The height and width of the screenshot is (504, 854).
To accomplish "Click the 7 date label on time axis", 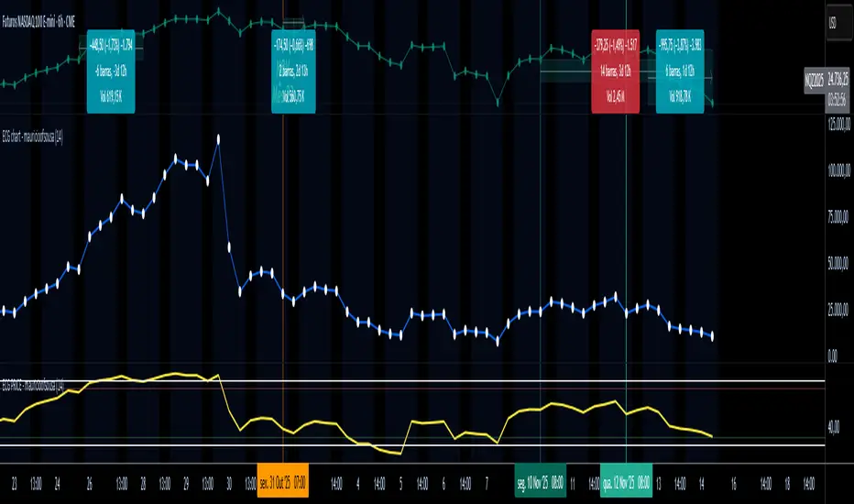I will tap(487, 483).
